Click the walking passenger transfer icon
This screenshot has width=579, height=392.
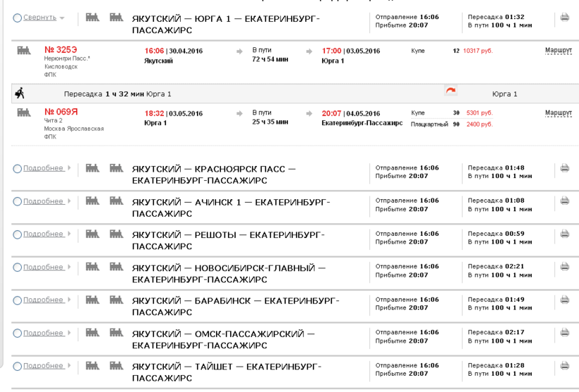(20, 93)
